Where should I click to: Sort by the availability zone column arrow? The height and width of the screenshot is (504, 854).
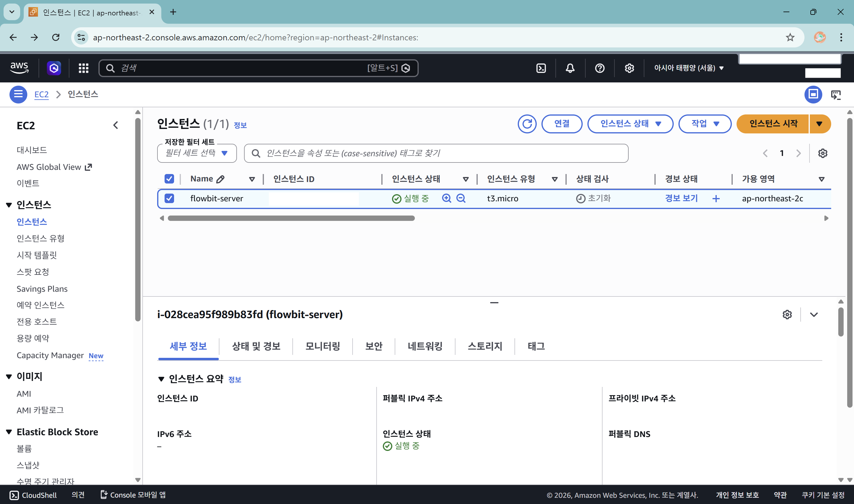(822, 179)
